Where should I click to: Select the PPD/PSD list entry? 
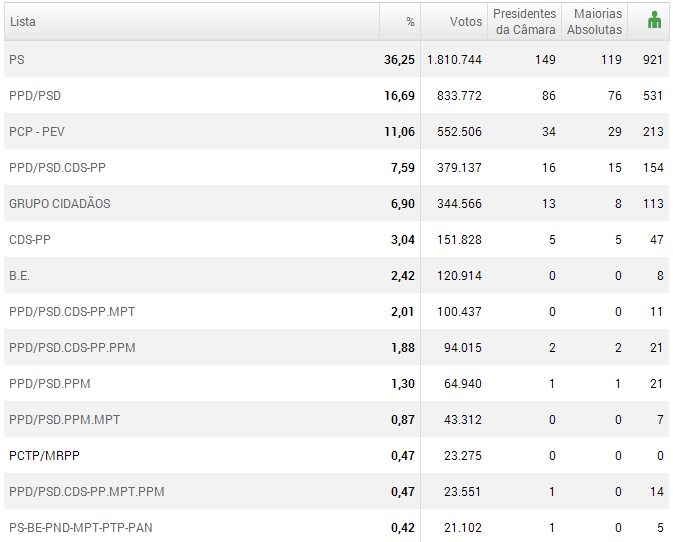click(35, 96)
